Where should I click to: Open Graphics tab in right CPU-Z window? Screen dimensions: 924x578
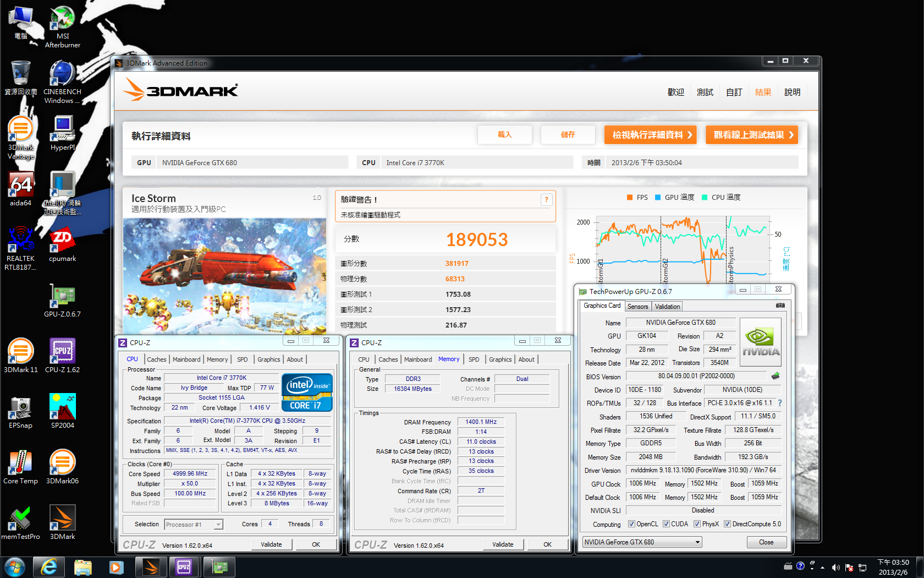pyautogui.click(x=500, y=359)
